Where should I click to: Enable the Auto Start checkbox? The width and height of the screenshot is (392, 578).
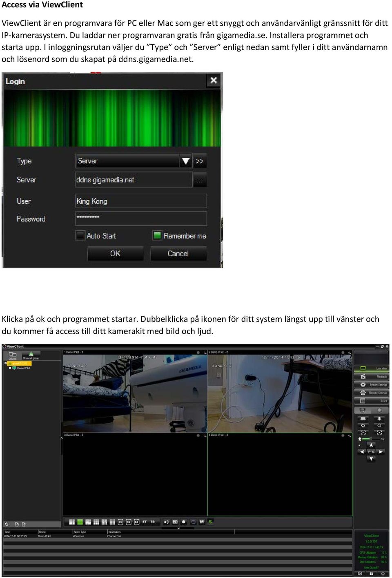[80, 236]
